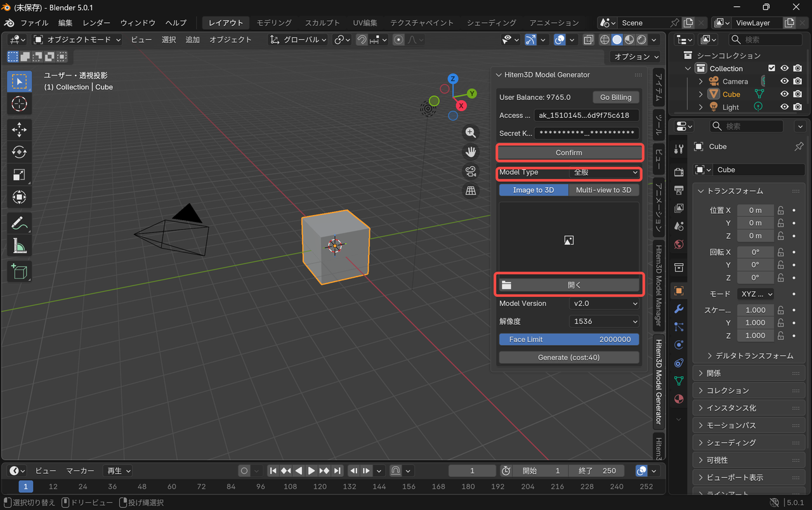Click the Generate (cost:40) button
Viewport: 812px width, 510px height.
coord(568,357)
